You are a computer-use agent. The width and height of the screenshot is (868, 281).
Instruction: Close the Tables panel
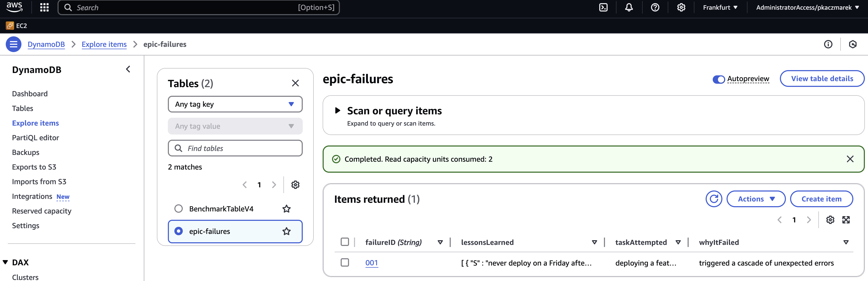pyautogui.click(x=295, y=83)
